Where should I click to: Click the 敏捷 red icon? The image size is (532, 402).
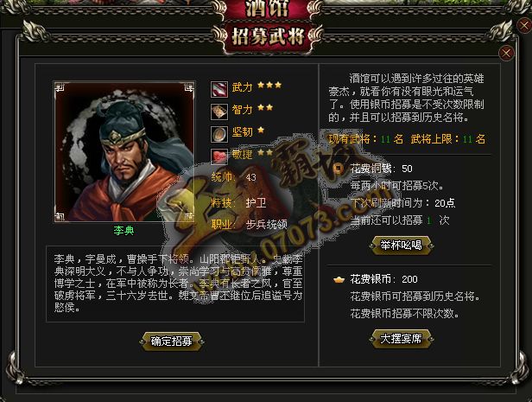[x=219, y=156]
